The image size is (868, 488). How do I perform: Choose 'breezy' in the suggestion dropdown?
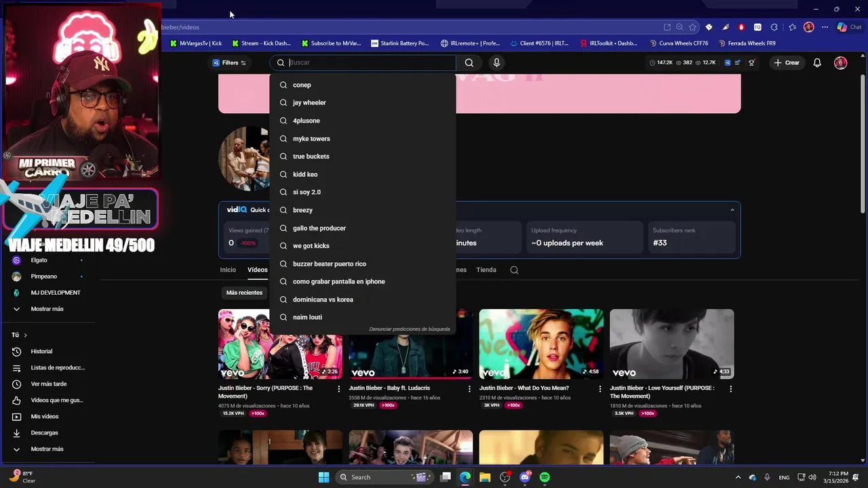(x=363, y=210)
